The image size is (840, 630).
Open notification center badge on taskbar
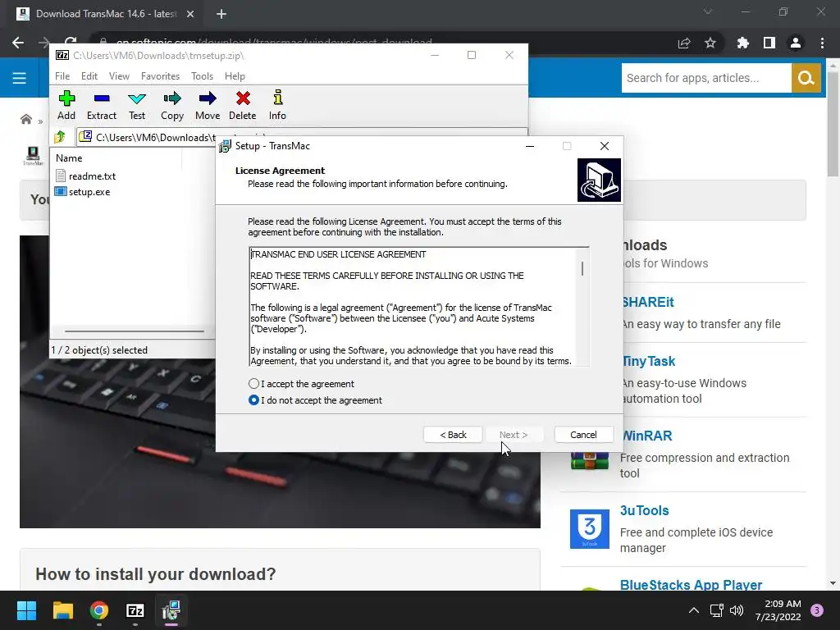click(817, 610)
